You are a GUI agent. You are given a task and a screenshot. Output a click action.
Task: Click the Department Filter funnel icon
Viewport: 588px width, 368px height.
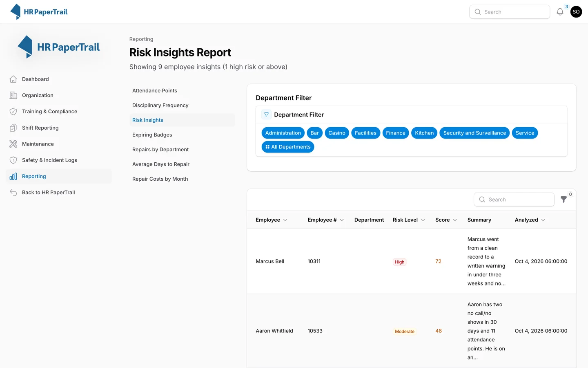[x=266, y=115]
